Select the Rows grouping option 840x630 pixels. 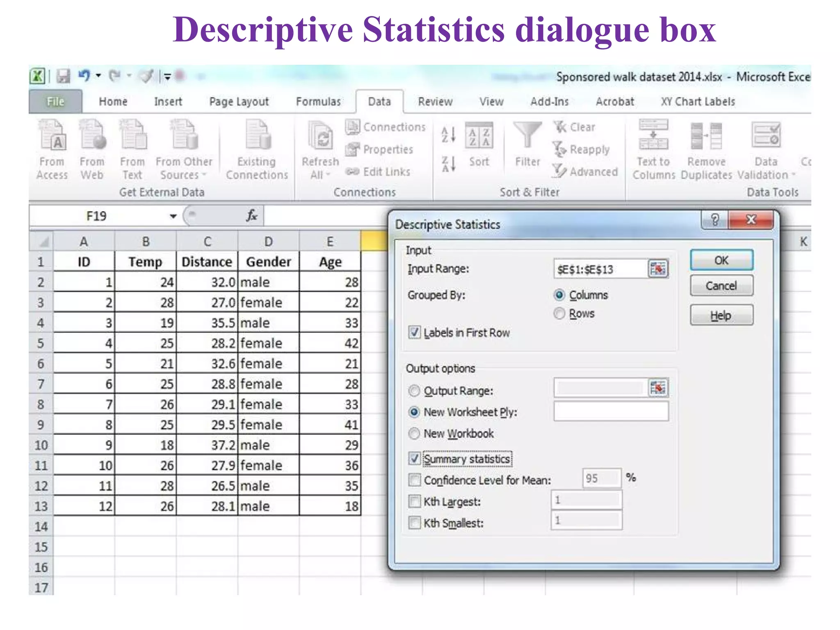click(559, 314)
